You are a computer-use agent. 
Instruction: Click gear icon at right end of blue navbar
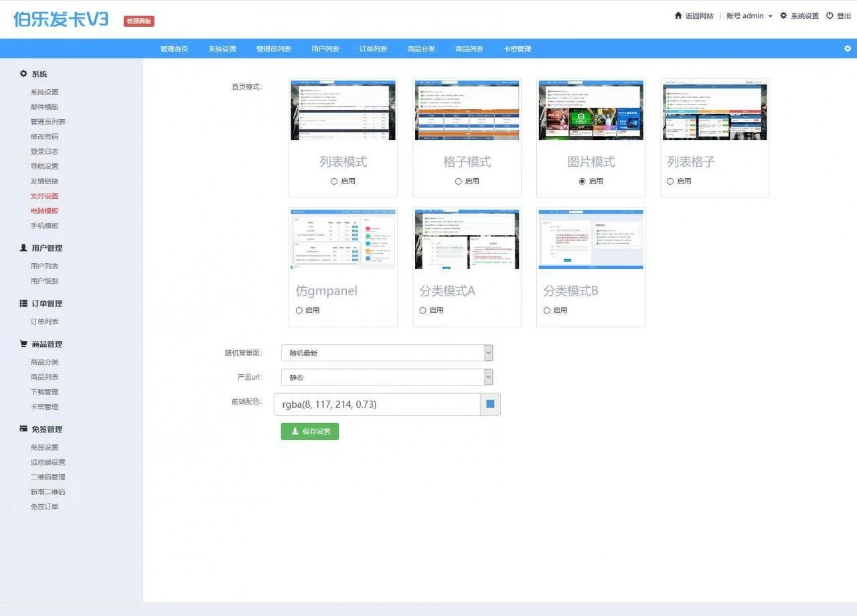click(848, 49)
